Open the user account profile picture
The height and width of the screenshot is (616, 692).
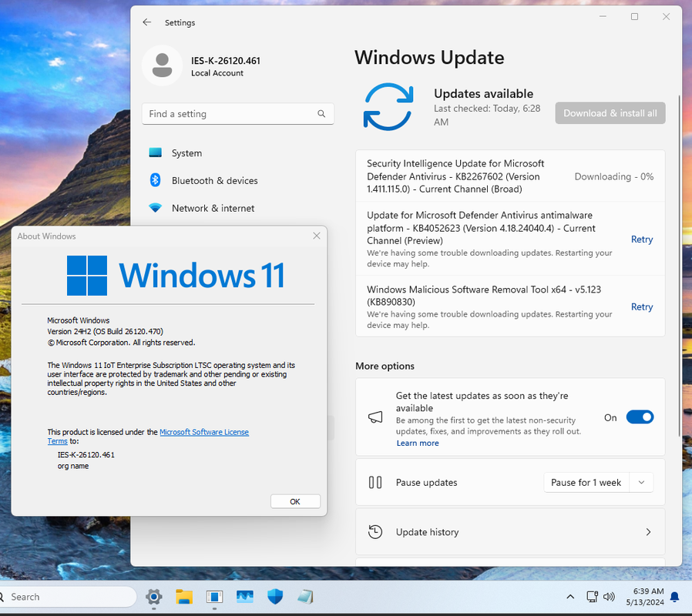click(x=162, y=65)
